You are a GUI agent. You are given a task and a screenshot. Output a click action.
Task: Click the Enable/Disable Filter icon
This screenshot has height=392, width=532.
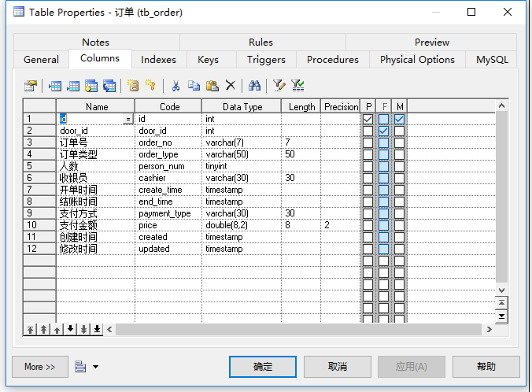pyautogui.click(x=297, y=86)
